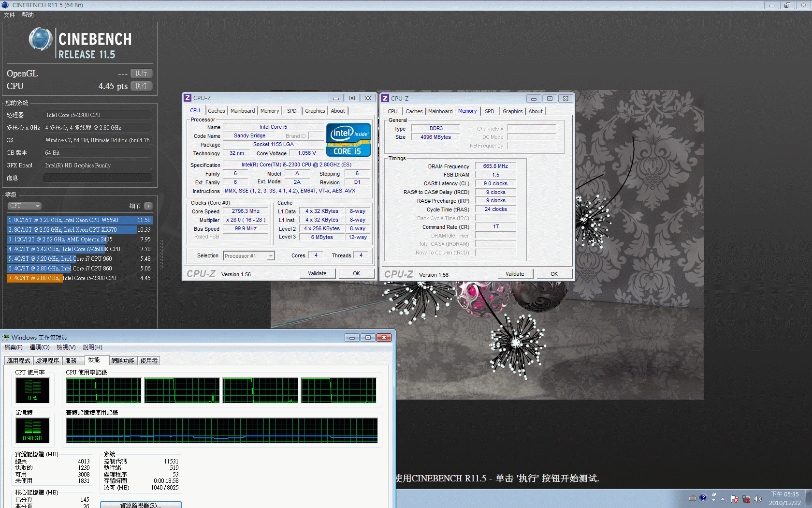812x508 pixels.
Task: Click the CINEBENCH title bar app icon
Action: coord(5,5)
